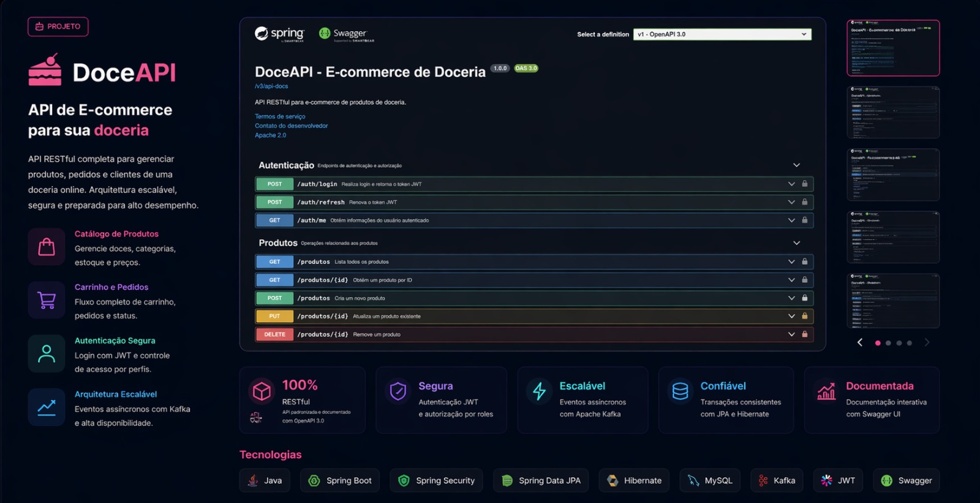
Task: Select the last screenshot thumbnail
Action: pos(893,301)
